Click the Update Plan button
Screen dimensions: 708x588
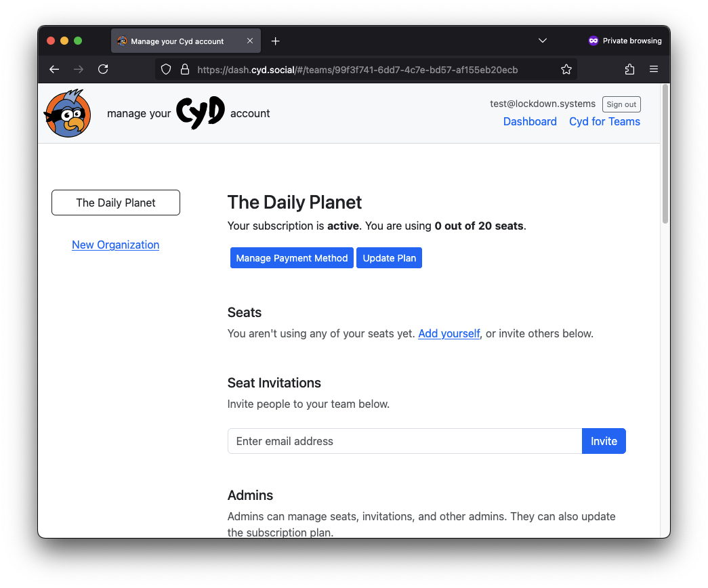coord(389,257)
